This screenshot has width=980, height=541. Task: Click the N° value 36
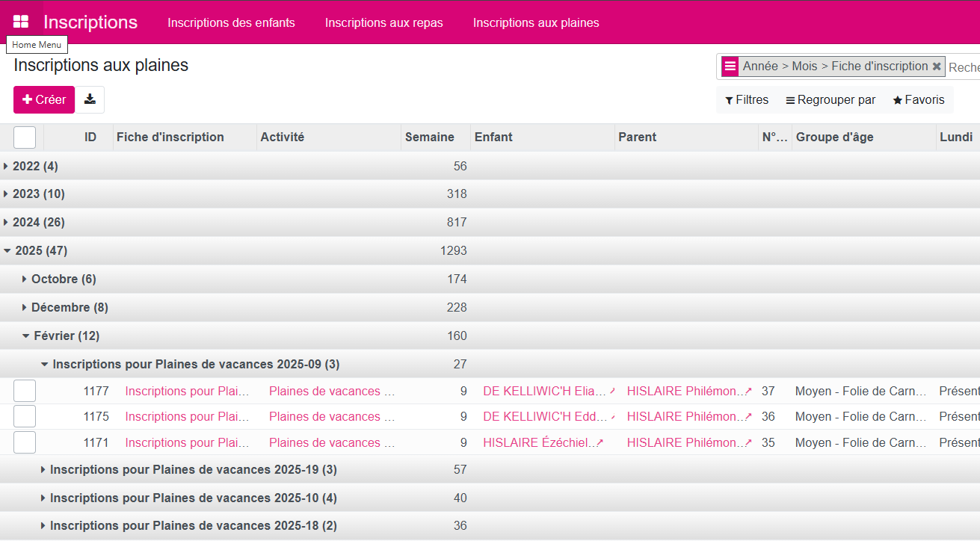(x=768, y=417)
